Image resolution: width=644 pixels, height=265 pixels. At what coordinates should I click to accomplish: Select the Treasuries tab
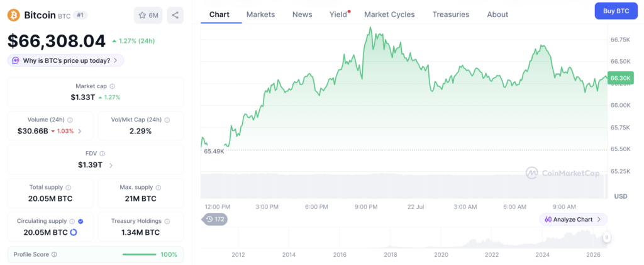click(450, 14)
